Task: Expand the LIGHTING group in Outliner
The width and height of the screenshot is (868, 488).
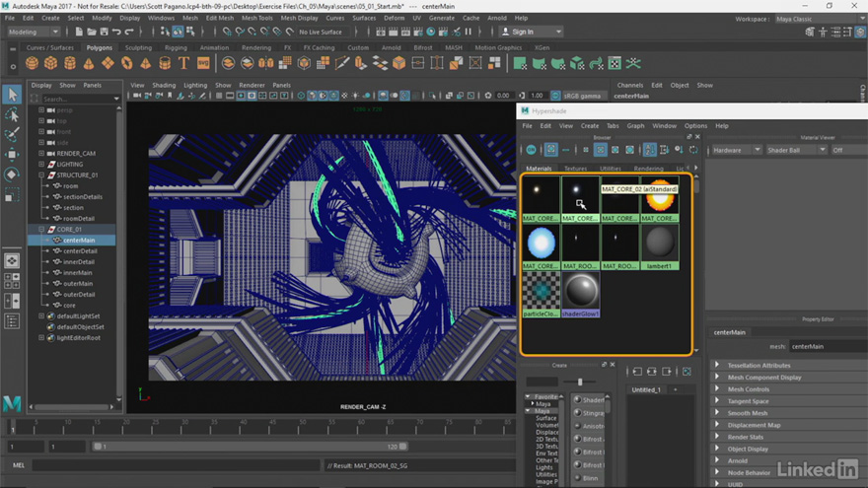Action: coord(41,165)
